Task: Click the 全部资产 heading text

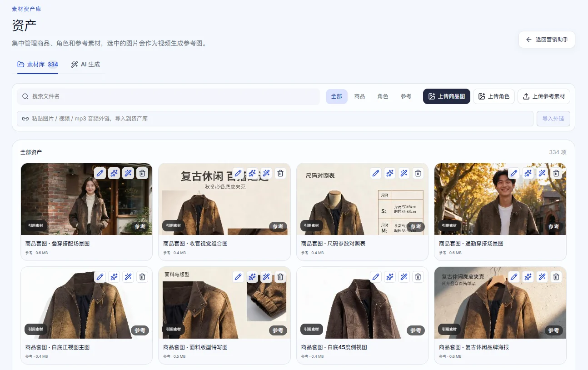Action: click(31, 152)
